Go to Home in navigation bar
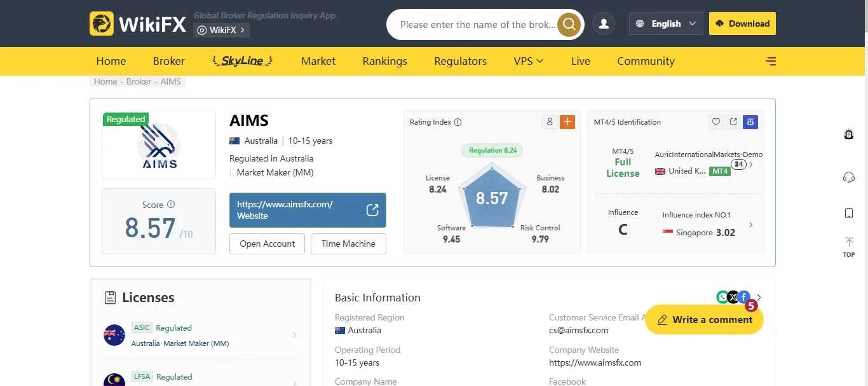This screenshot has height=386, width=868. (111, 61)
